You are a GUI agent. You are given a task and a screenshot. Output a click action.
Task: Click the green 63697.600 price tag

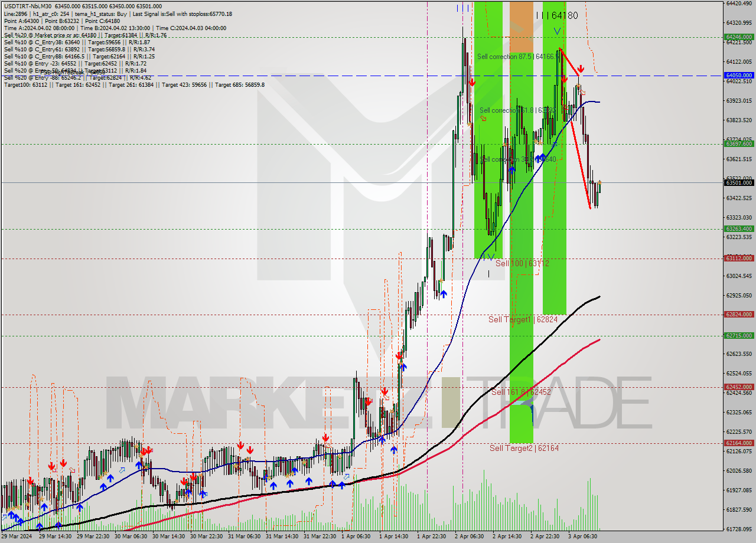[x=738, y=143]
